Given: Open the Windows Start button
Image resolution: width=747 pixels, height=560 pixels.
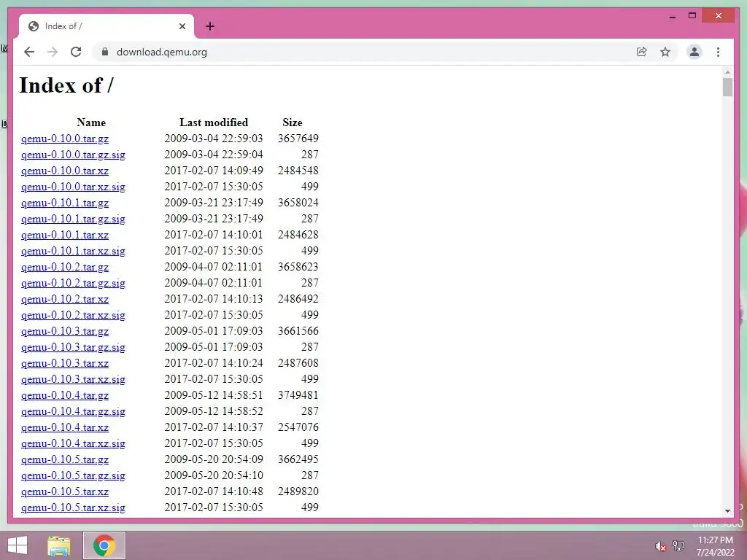Looking at the screenshot, I should pos(18,545).
